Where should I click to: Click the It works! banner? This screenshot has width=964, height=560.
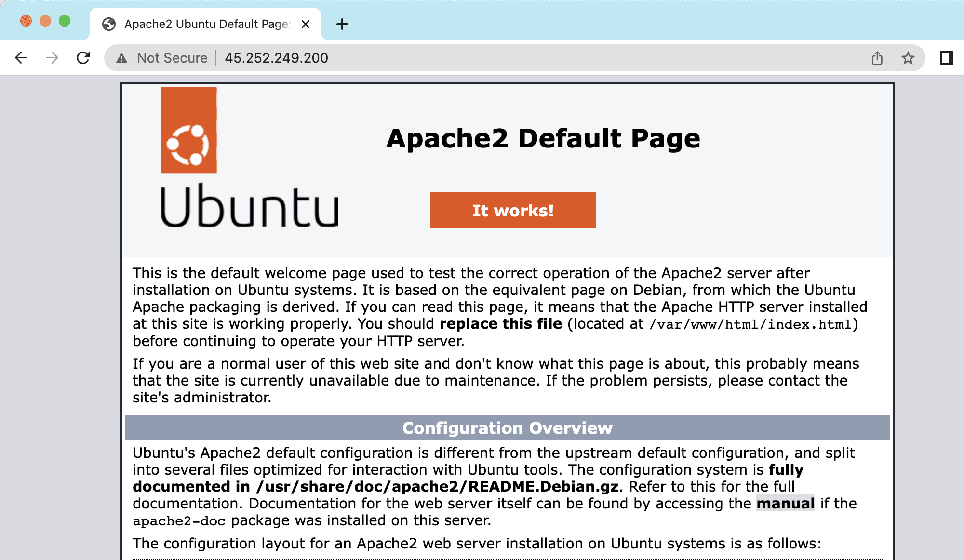512,210
